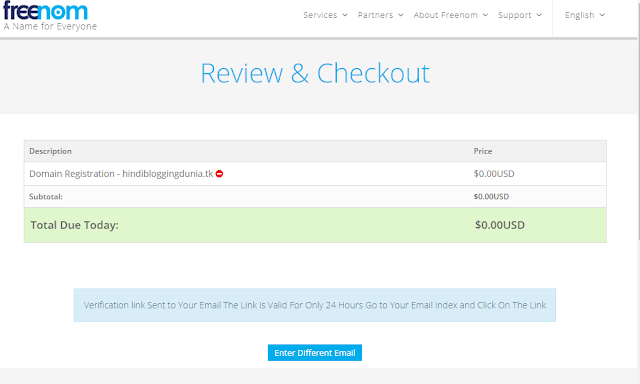
Task: Click the Total Due Today amount $0.00USD
Action: pos(500,225)
